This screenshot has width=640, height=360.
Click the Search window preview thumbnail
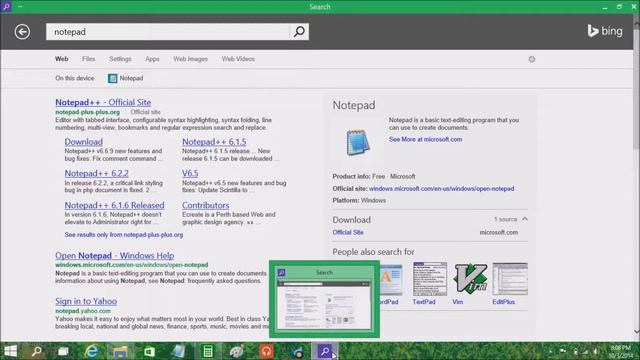324,299
